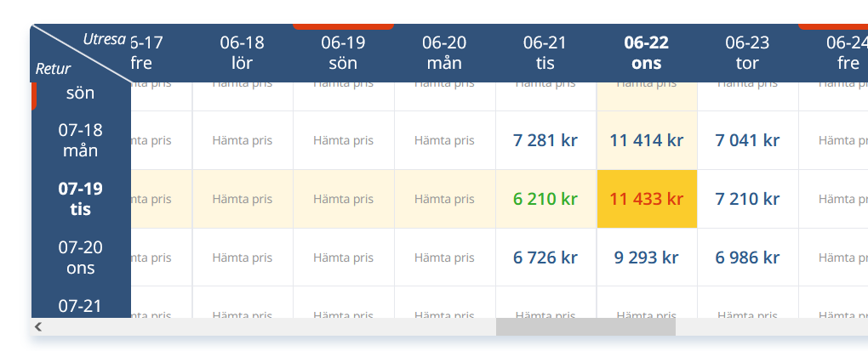Click the 06-21 tis departure column header
The image size is (868, 351).
tap(545, 53)
